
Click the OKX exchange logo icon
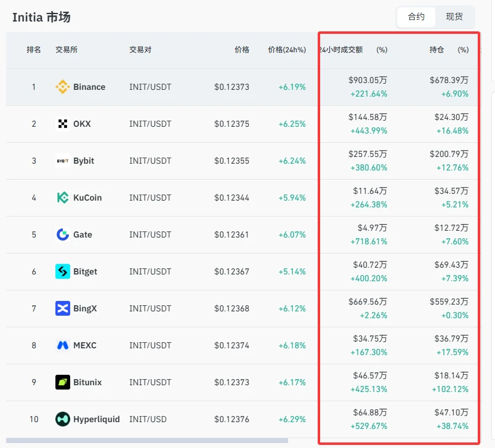[x=63, y=124]
